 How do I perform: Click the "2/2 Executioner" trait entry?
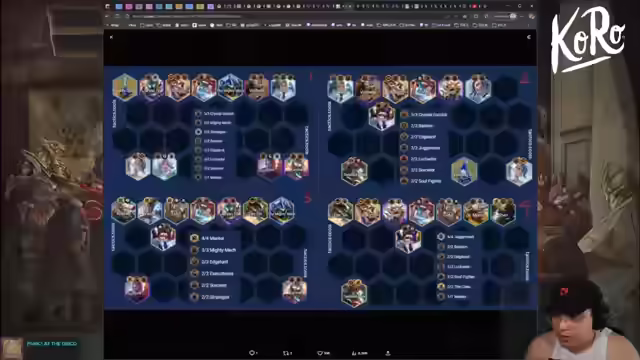pos(213,273)
